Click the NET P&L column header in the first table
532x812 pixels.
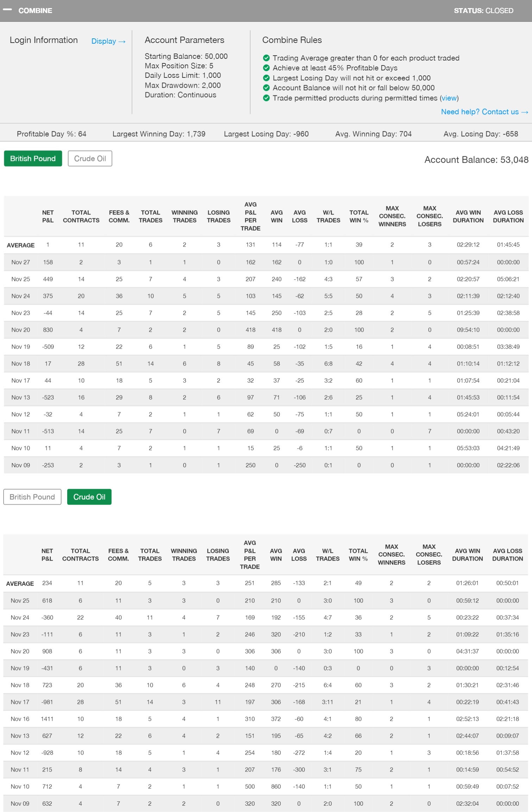point(48,216)
